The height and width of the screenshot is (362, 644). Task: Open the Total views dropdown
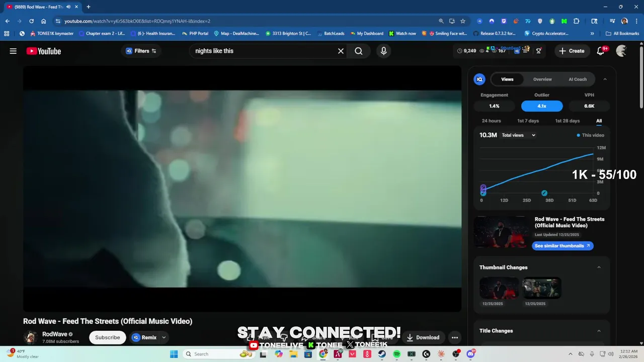(518, 135)
